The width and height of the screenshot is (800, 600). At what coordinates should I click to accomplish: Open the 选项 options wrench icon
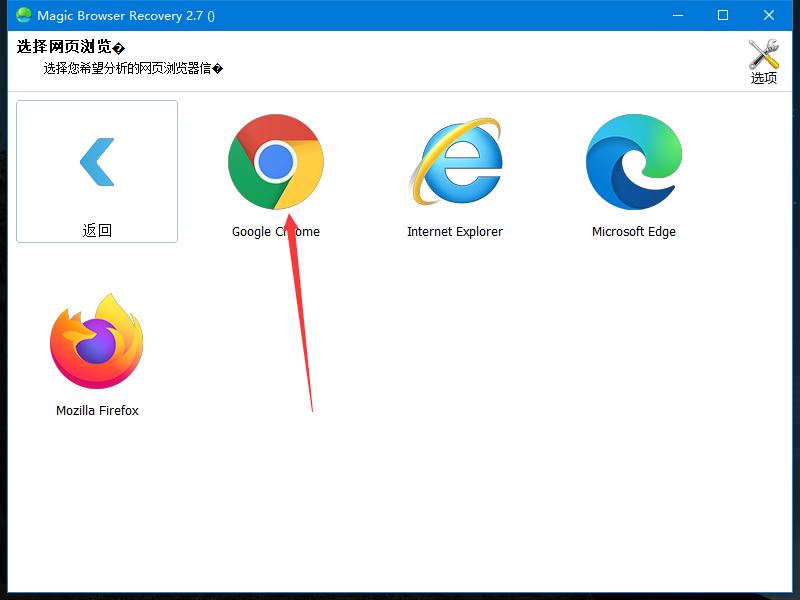(763, 61)
